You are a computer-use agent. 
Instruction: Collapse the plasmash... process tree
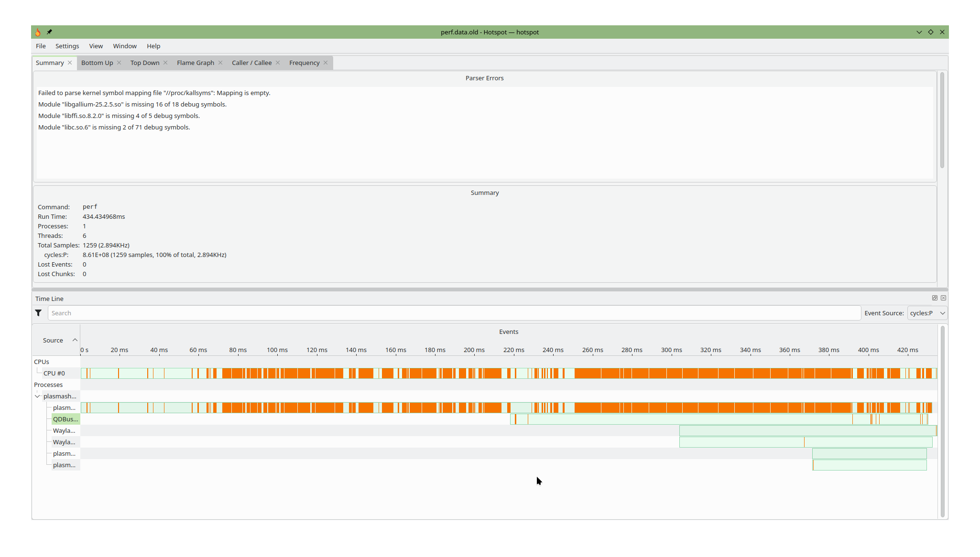tap(37, 396)
